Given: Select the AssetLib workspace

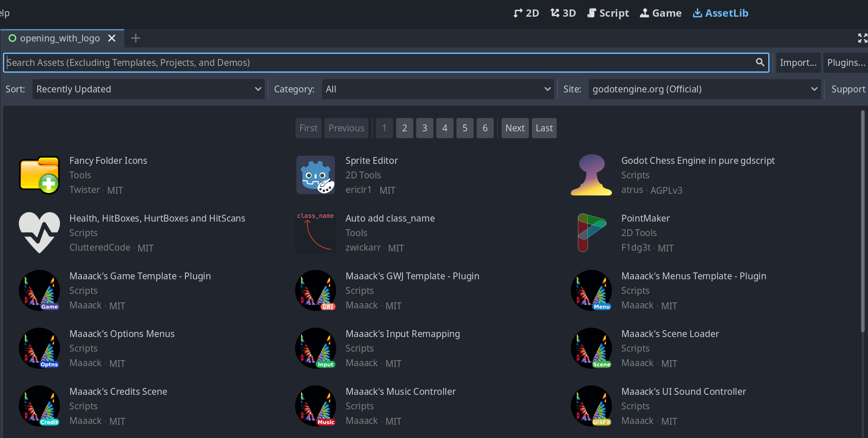Looking at the screenshot, I should coord(720,13).
